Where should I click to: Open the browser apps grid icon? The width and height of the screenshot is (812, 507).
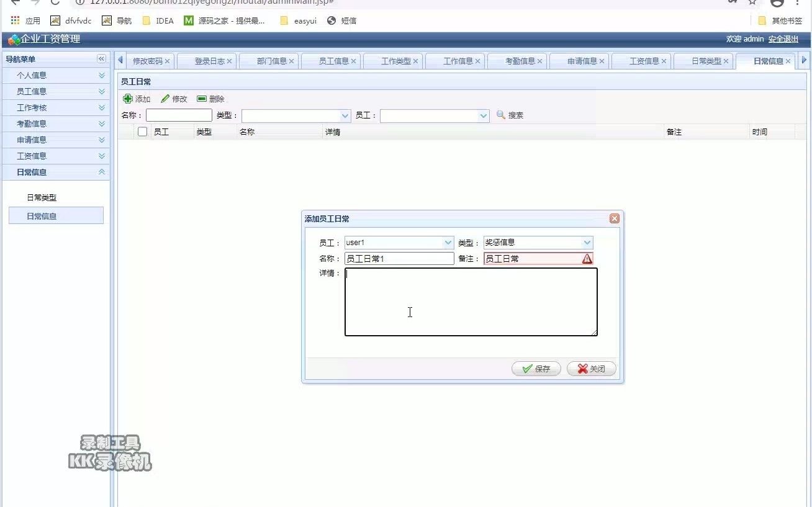click(15, 20)
